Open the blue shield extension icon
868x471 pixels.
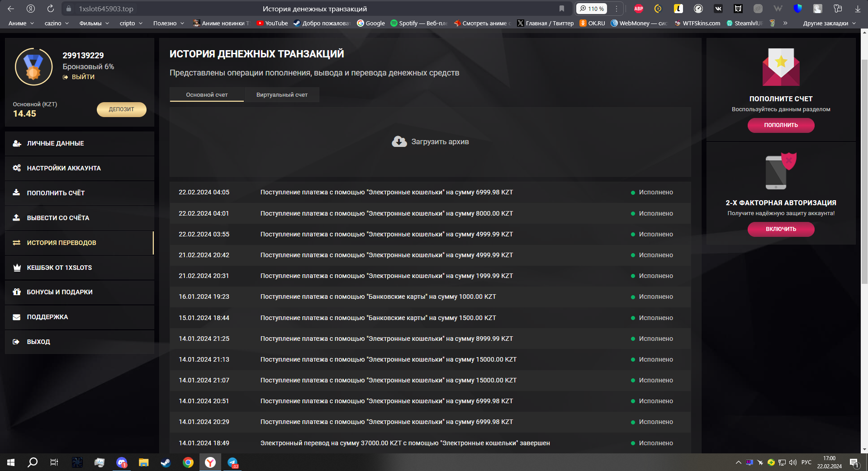coord(798,9)
